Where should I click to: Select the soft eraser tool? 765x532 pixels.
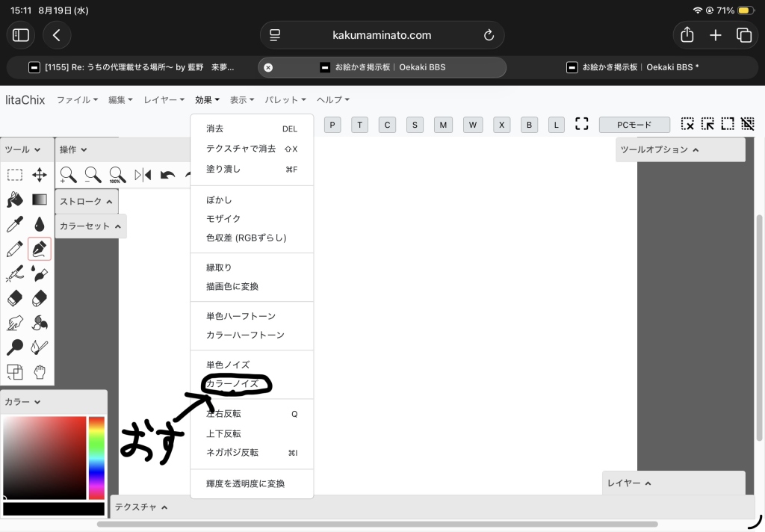coord(40,298)
